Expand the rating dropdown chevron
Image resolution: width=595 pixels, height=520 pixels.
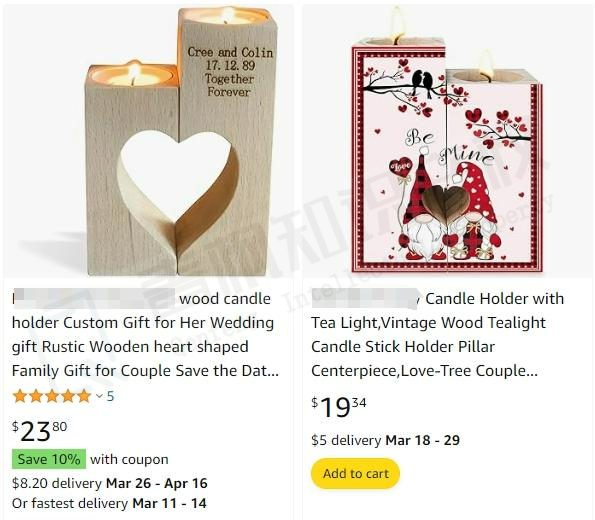click(99, 396)
